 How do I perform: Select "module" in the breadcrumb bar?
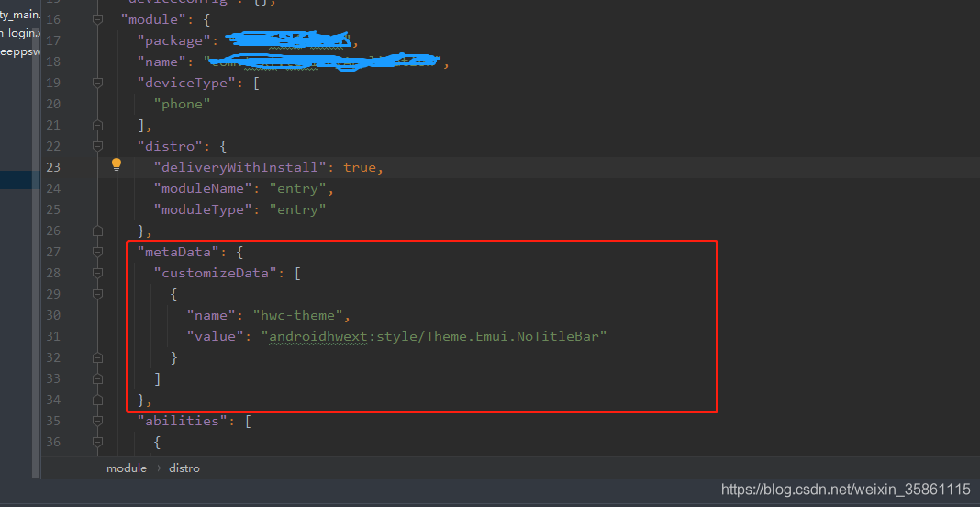click(x=127, y=468)
